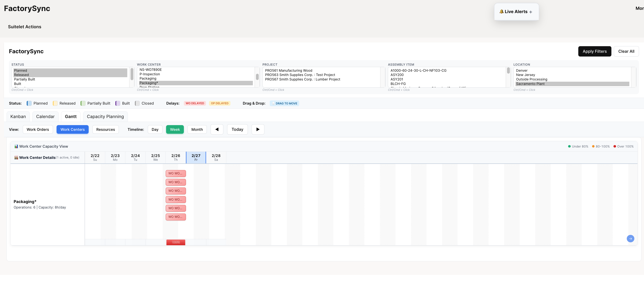Switch to the Kanban tab

tap(18, 116)
